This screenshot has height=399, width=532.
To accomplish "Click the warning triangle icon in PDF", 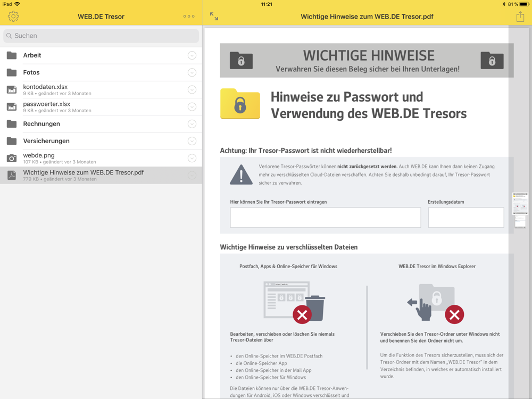I will [x=241, y=174].
